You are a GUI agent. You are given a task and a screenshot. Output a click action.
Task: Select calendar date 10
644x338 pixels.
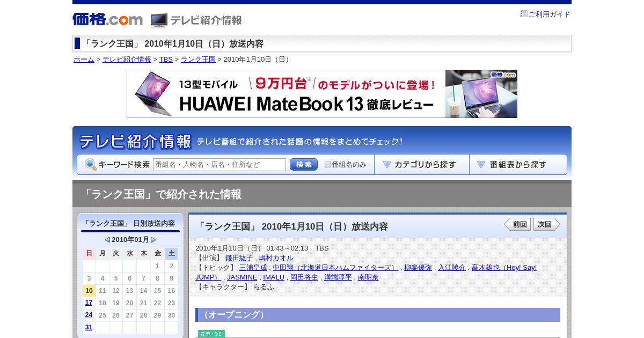click(89, 291)
